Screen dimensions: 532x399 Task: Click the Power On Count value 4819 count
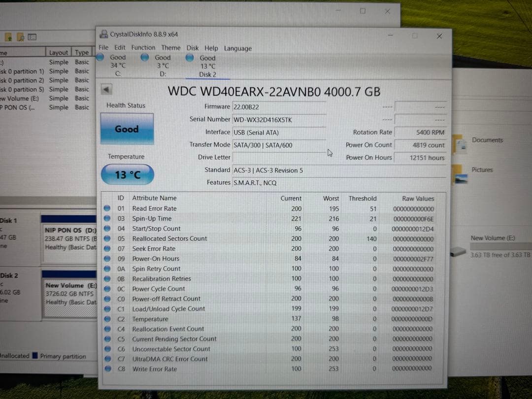(x=420, y=145)
